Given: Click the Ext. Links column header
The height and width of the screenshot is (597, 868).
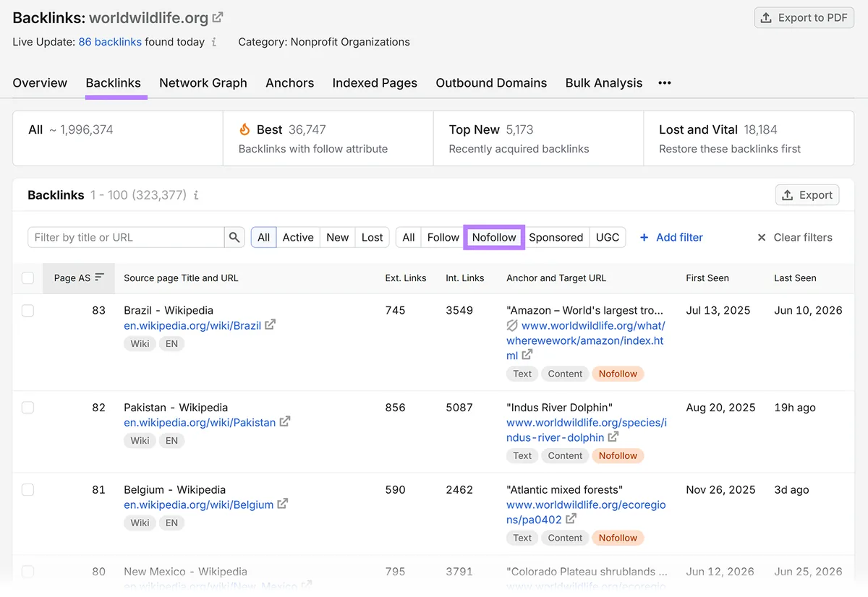Looking at the screenshot, I should [x=406, y=278].
